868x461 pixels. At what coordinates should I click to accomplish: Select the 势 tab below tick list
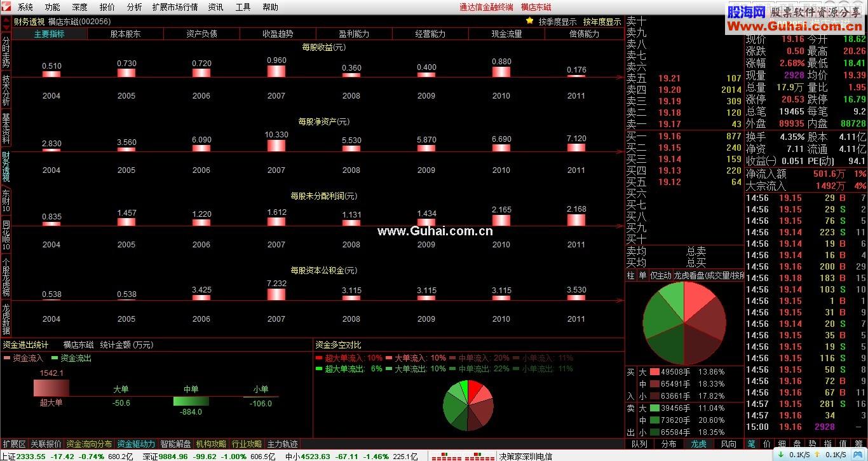coord(812,444)
